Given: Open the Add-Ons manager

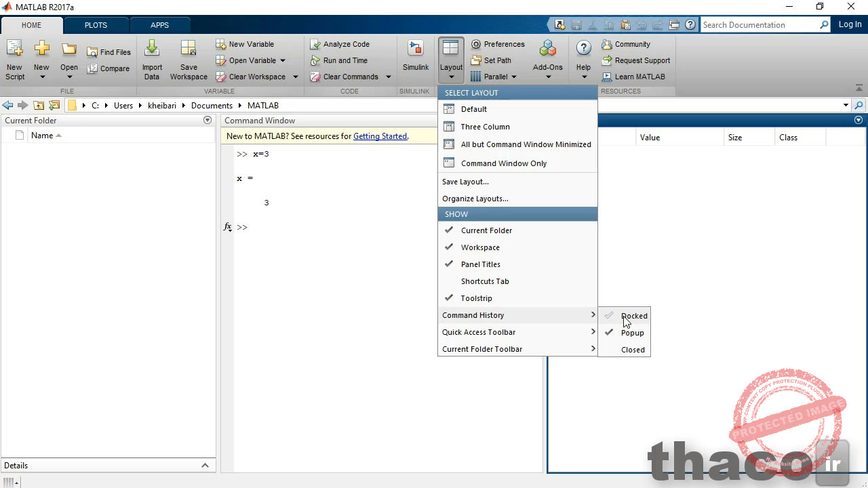Looking at the screenshot, I should click(x=548, y=59).
